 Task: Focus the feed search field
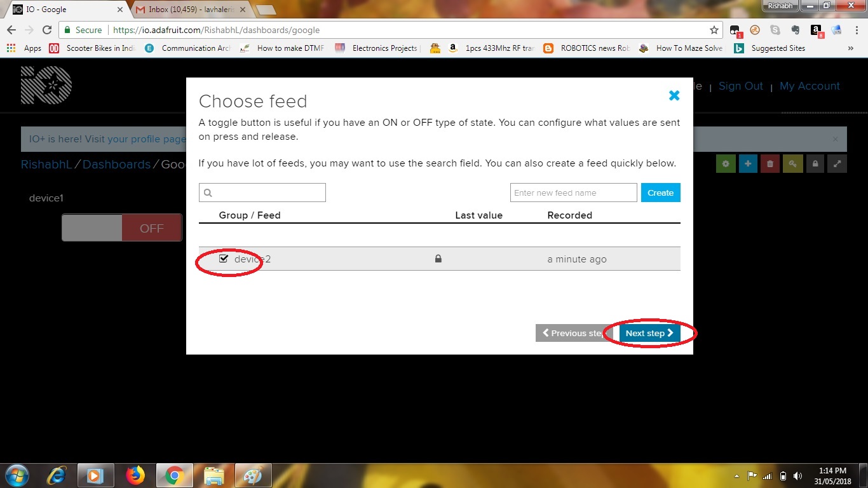click(262, 193)
